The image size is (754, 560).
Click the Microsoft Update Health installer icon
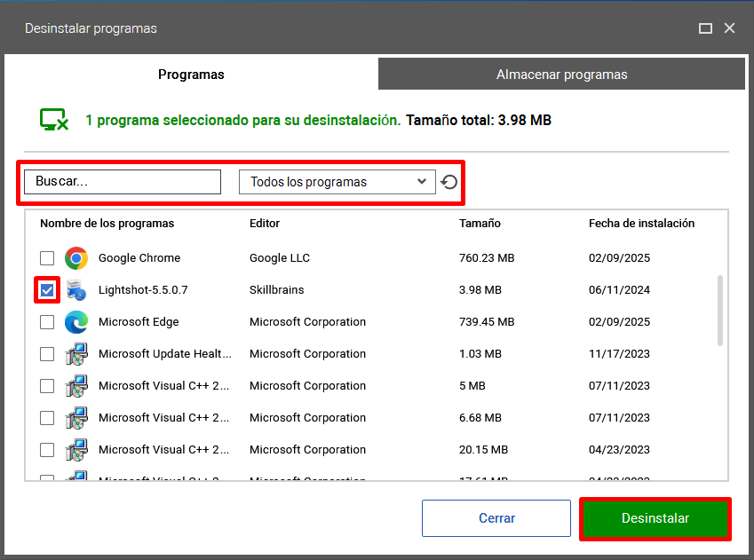(x=76, y=354)
